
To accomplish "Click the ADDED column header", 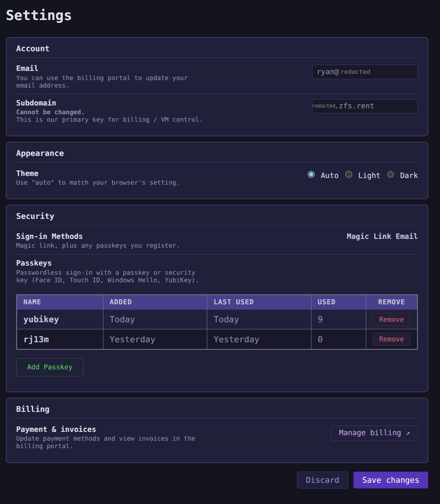I will coord(155,302).
